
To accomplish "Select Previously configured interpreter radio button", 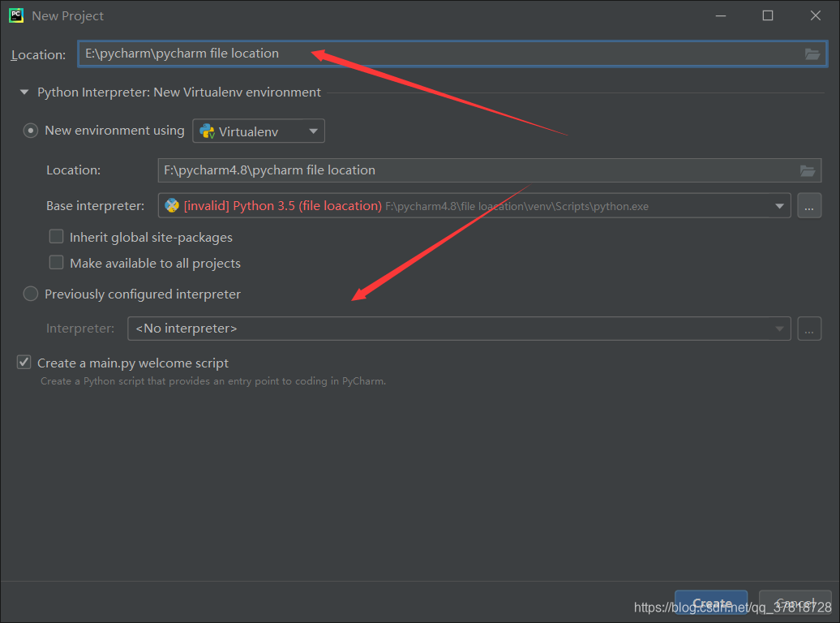I will pos(31,294).
